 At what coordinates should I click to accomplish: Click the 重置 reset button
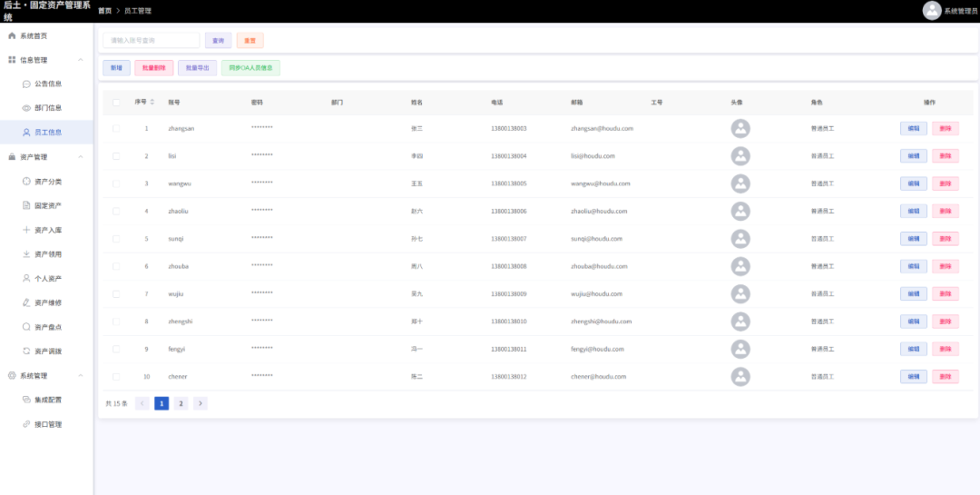[x=250, y=41]
